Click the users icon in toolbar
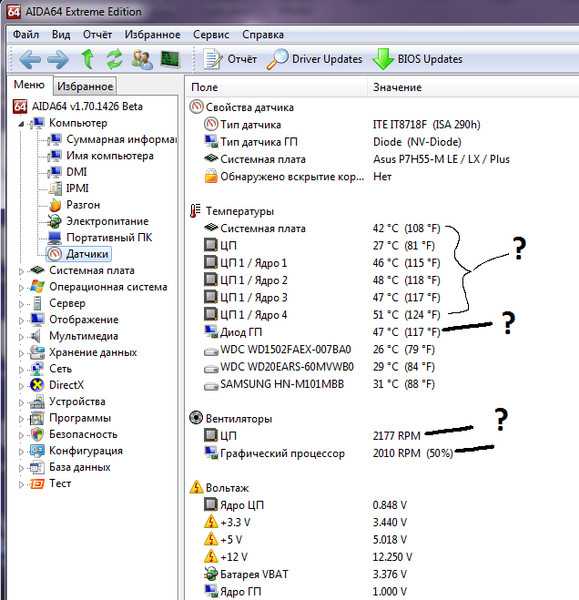The height and width of the screenshot is (600, 579). pos(142,59)
